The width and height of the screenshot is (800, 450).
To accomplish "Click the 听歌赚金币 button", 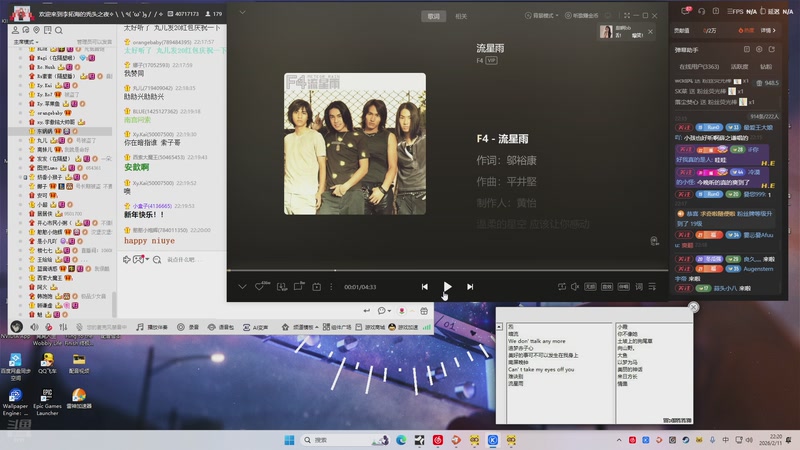I will (582, 16).
